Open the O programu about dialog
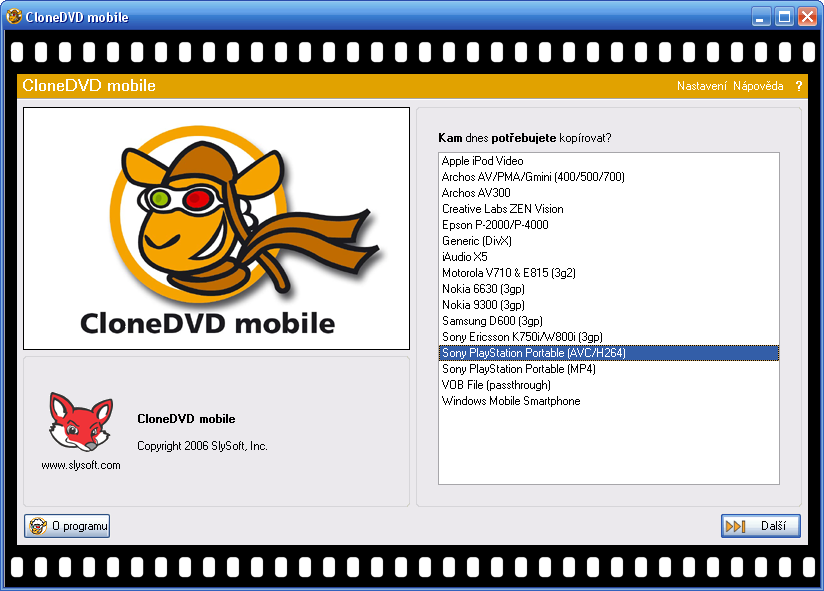The width and height of the screenshot is (824, 591). (67, 526)
